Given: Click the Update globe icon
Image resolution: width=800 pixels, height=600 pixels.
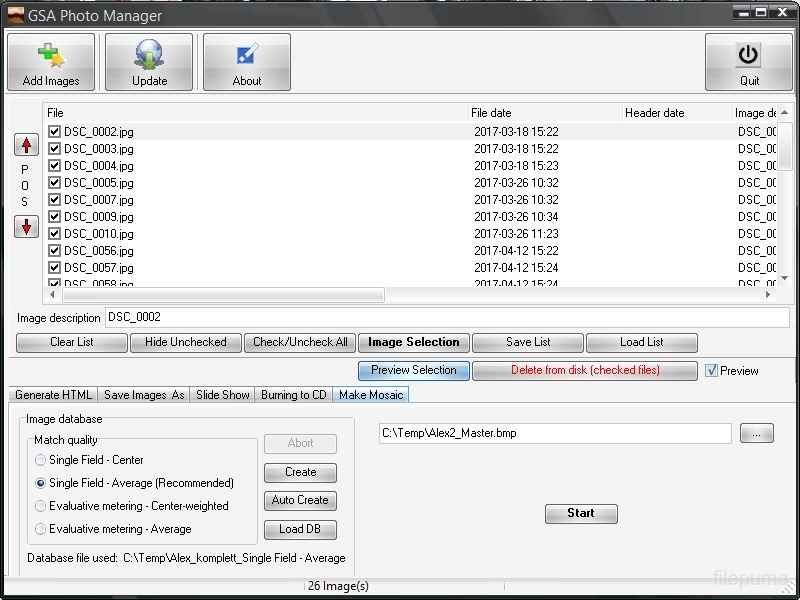Looking at the screenshot, I should [149, 55].
